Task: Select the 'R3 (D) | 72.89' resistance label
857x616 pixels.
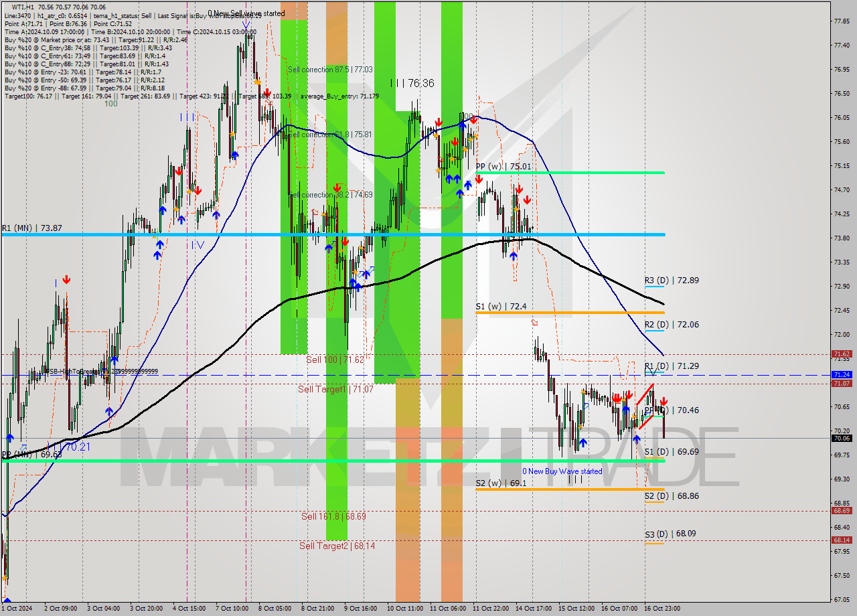Action: click(x=672, y=281)
